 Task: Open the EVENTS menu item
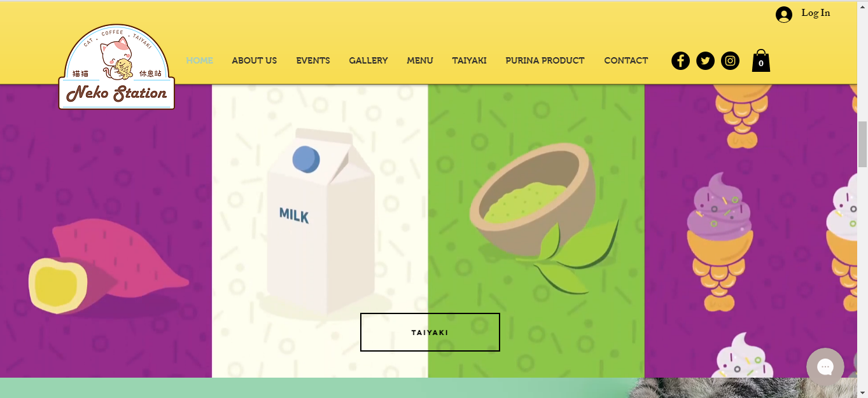(313, 60)
